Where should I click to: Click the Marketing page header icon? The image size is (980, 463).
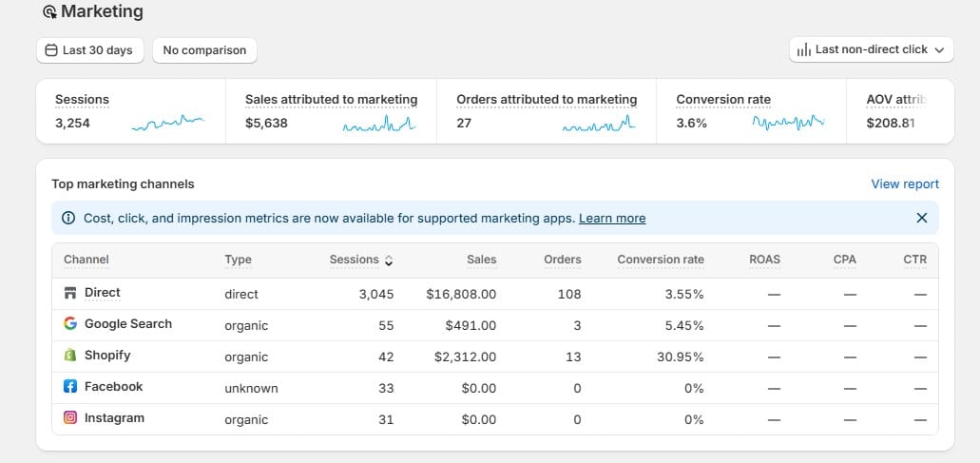pyautogui.click(x=50, y=11)
